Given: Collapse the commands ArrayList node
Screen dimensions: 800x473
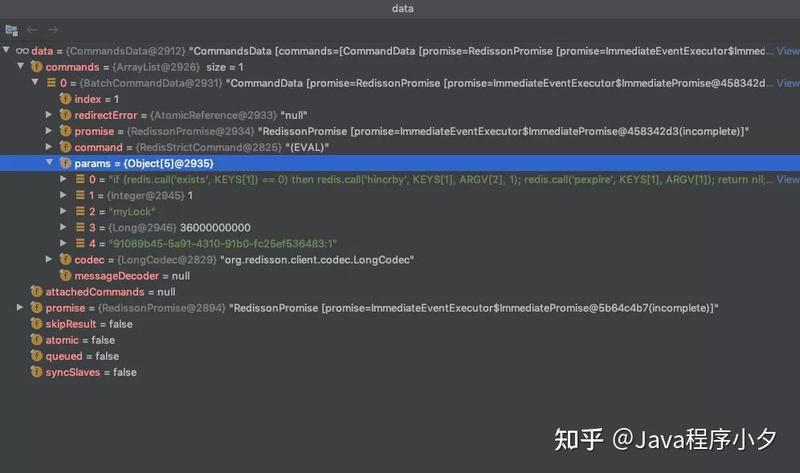Looking at the screenshot, I should click(20, 66).
